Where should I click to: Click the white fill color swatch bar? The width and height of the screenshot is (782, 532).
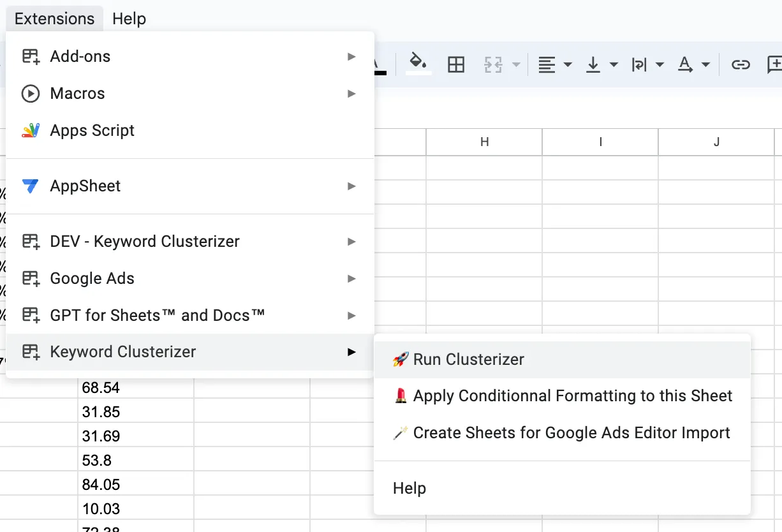418,73
